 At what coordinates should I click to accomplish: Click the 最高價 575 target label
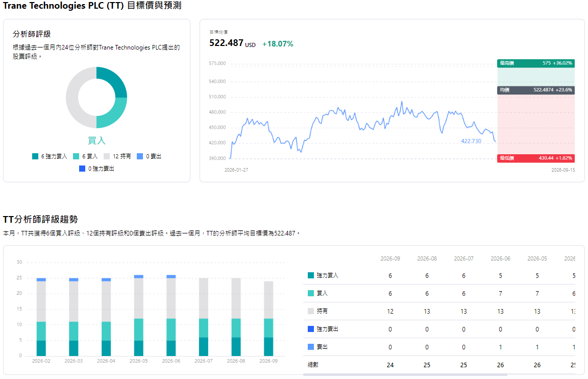click(x=536, y=63)
